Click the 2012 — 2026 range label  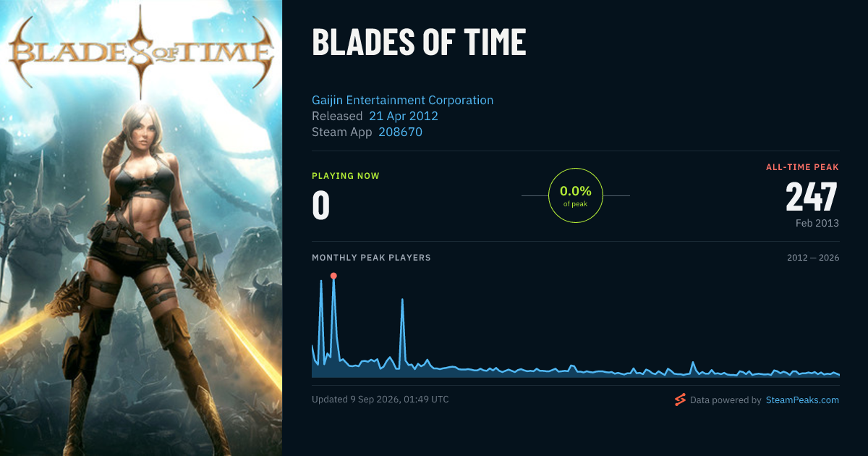[813, 258]
